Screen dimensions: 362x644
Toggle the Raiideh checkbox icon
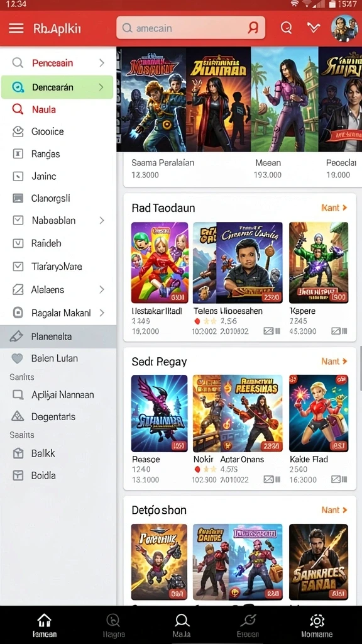pos(18,243)
